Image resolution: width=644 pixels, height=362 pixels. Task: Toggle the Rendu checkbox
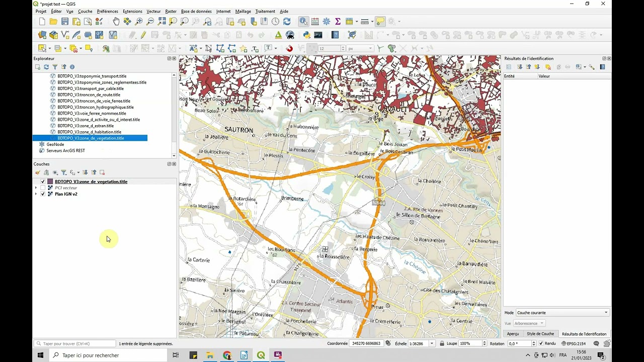pos(541,343)
